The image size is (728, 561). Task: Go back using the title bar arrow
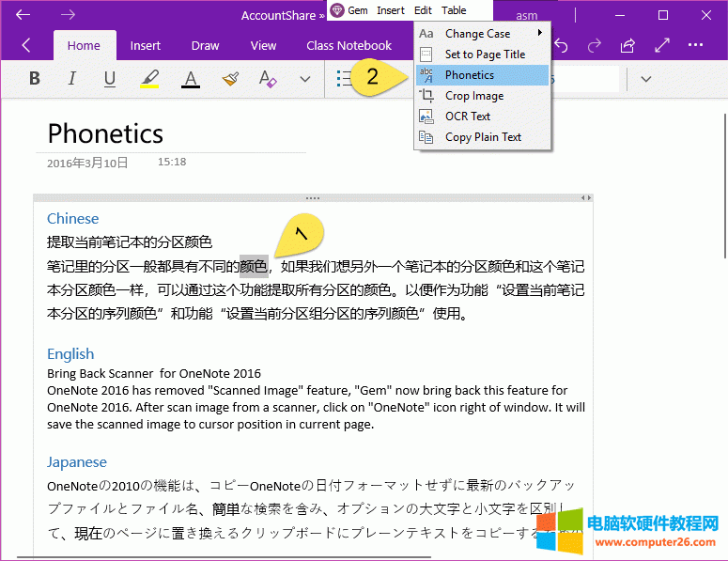(x=23, y=15)
